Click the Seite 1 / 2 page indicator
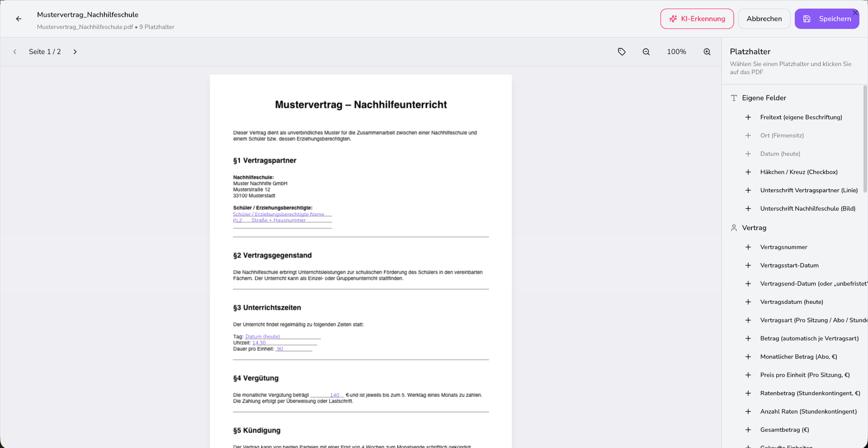The height and width of the screenshot is (448, 868). (x=45, y=52)
